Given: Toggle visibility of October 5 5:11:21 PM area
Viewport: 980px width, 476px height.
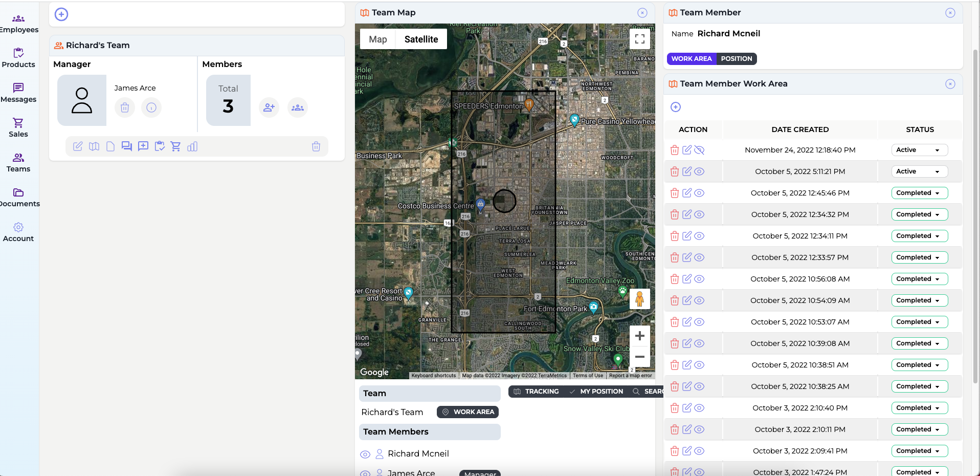Looking at the screenshot, I should 699,171.
